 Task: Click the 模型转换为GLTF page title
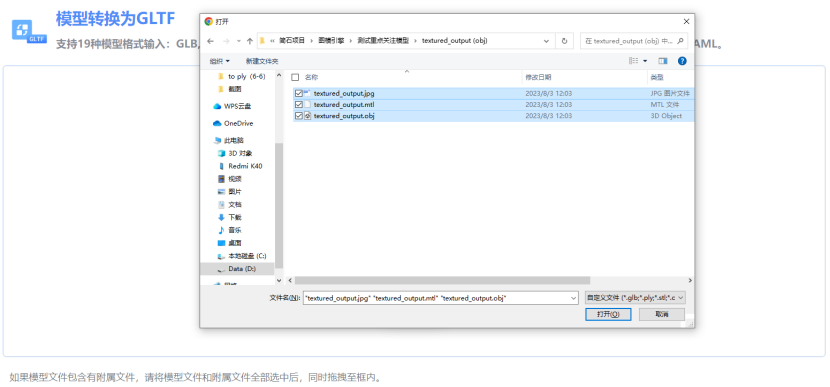tap(115, 18)
